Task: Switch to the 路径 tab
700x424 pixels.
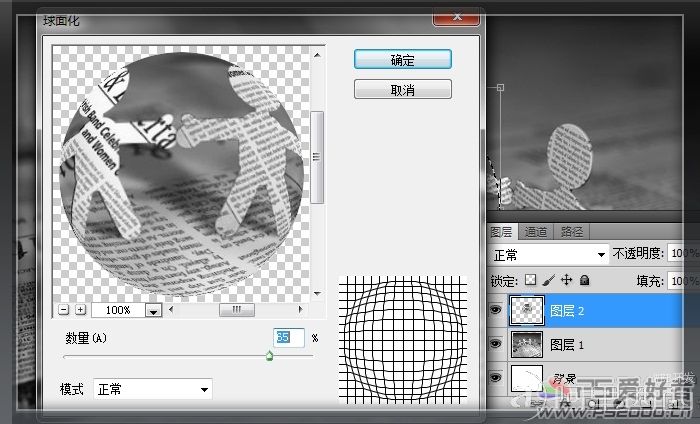Action: coord(572,232)
